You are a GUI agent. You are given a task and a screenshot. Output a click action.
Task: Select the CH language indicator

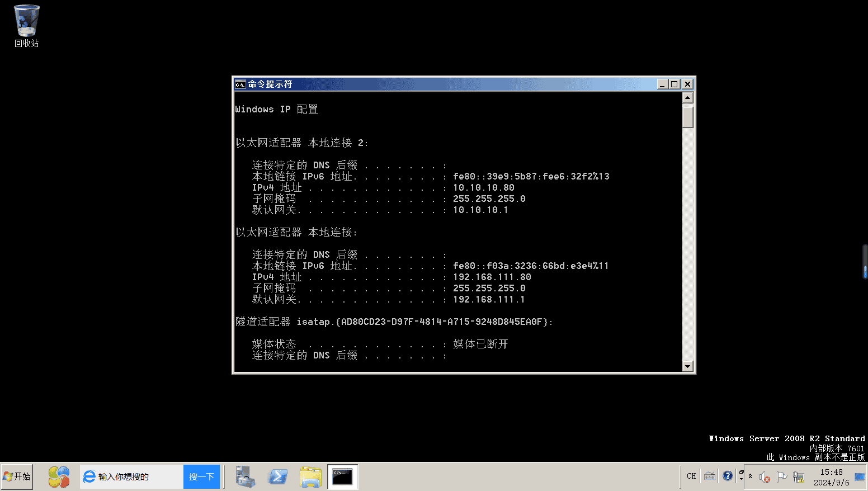coord(691,476)
